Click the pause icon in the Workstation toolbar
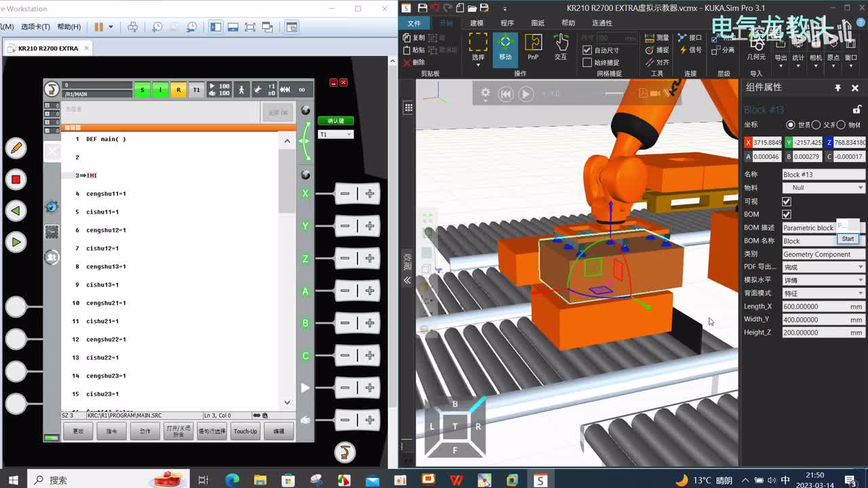 (x=98, y=27)
